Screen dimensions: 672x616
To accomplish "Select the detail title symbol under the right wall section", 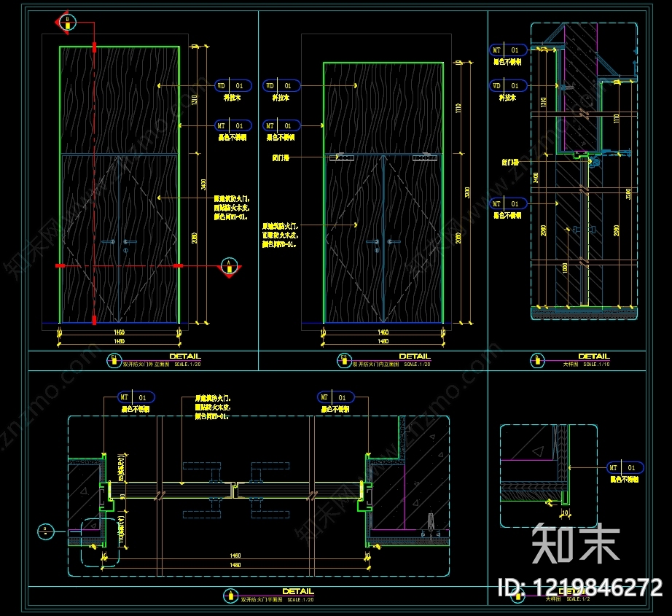I will point(537,361).
